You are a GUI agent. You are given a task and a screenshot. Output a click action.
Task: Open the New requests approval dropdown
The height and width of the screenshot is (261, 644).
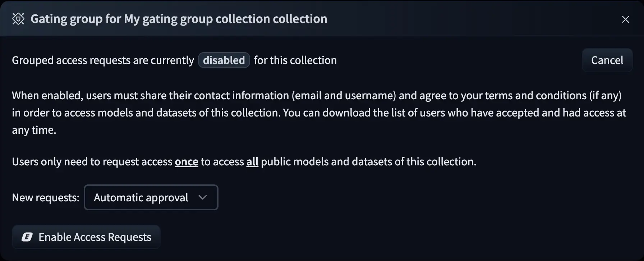(151, 197)
